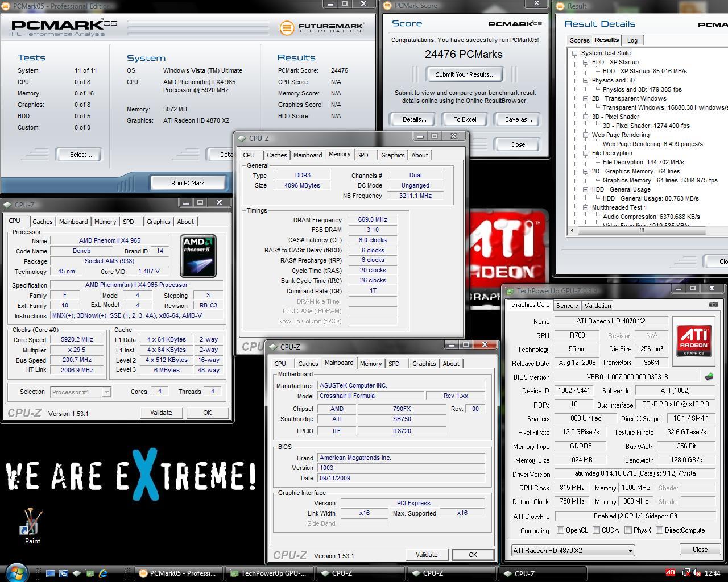Click Submit Your Results... button
Image resolution: width=728 pixels, height=582 pixels.
click(465, 74)
